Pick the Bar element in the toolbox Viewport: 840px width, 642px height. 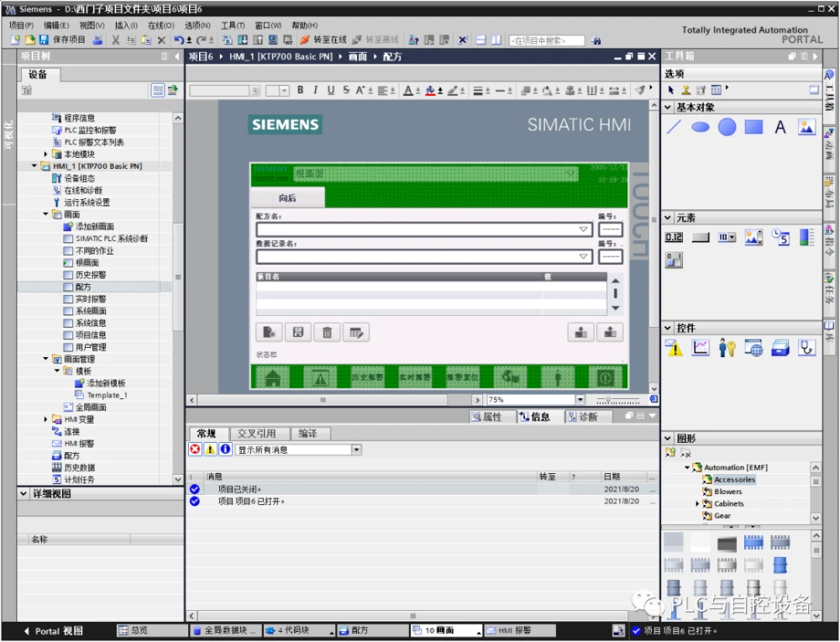pyautogui.click(x=806, y=237)
